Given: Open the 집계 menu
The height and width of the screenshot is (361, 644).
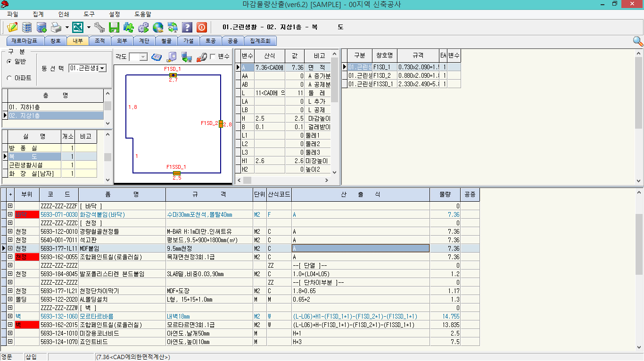Looking at the screenshot, I should (38, 15).
